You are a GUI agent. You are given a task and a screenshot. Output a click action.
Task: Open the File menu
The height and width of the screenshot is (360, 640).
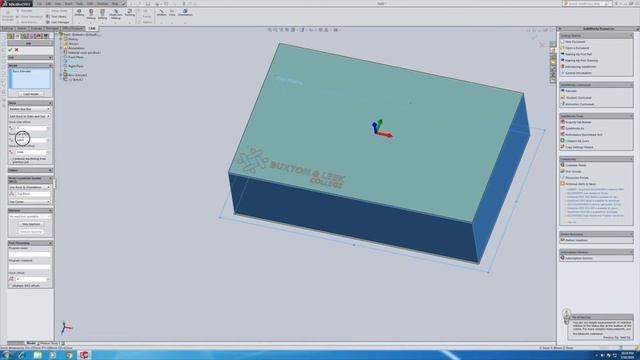[40, 3]
